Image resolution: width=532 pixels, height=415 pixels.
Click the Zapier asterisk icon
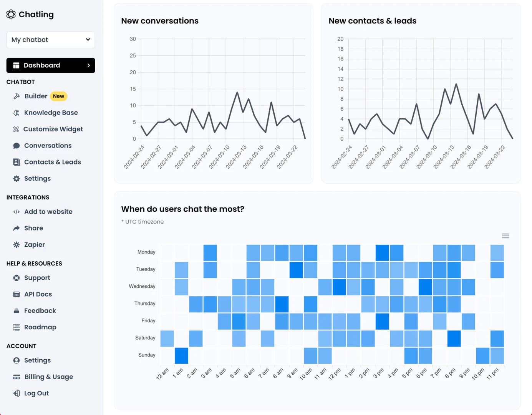pyautogui.click(x=17, y=244)
